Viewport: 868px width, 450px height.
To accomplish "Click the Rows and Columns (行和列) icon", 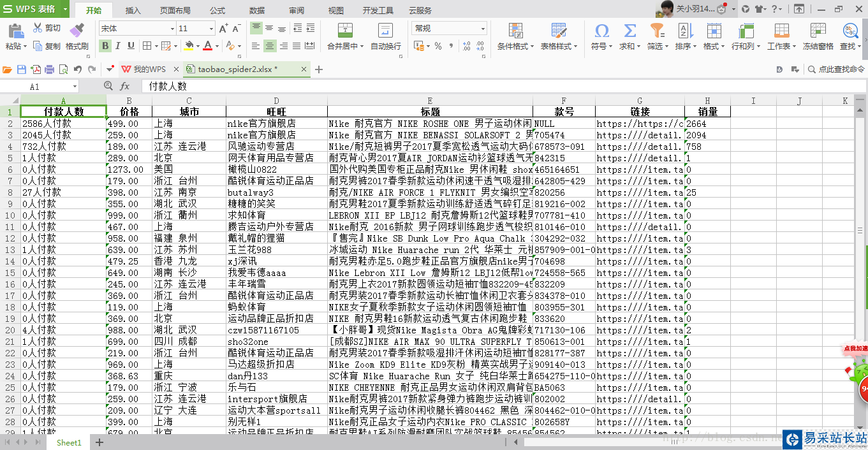I will click(x=746, y=31).
